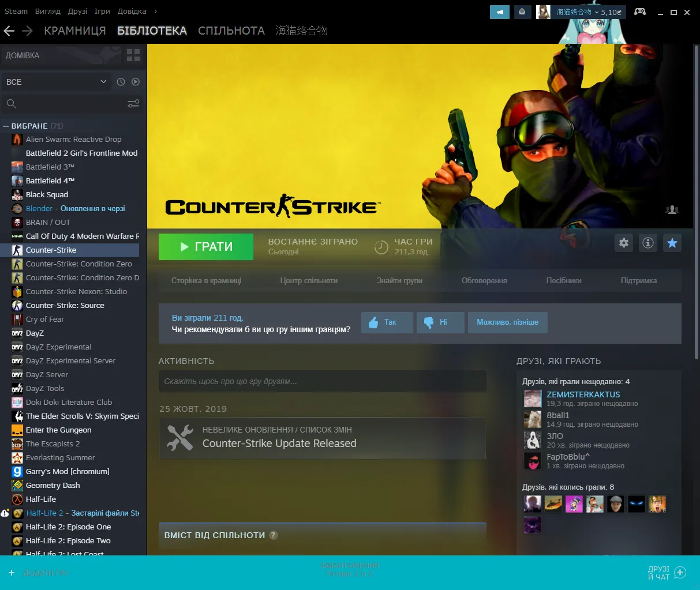This screenshot has width=700, height=590.
Task: Click the library search field
Action: [x=63, y=104]
